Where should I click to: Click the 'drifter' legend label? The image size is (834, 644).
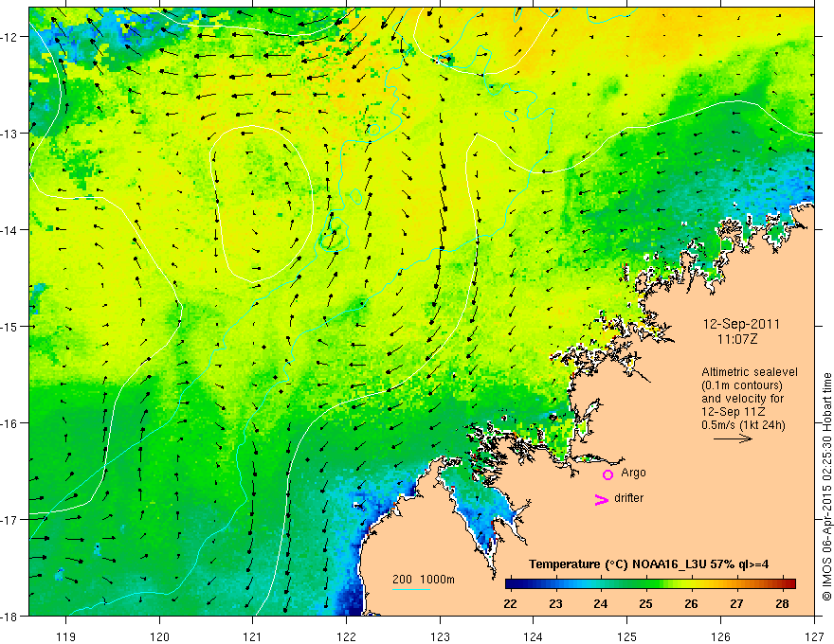(x=628, y=498)
